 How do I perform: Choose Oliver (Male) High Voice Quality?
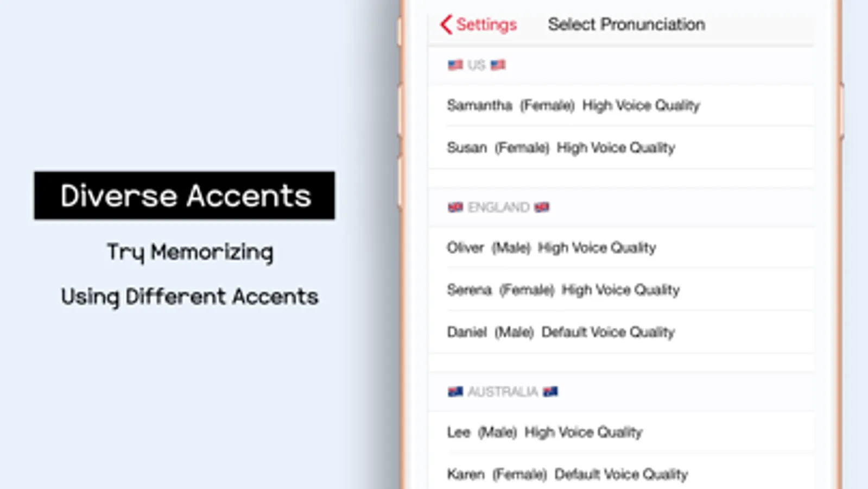click(x=621, y=248)
